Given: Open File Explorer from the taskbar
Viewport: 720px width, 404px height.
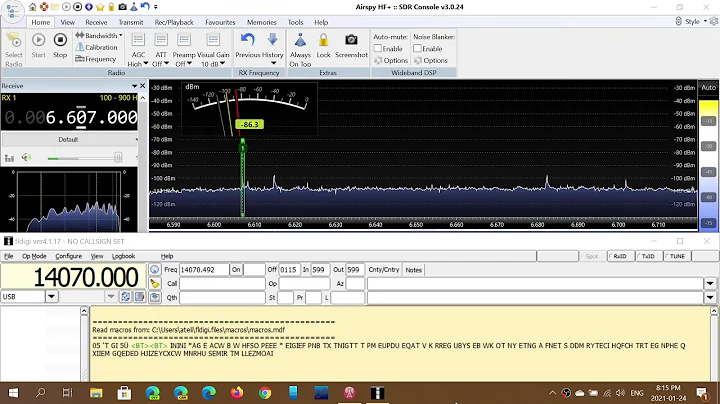Looking at the screenshot, I should click(x=96, y=393).
